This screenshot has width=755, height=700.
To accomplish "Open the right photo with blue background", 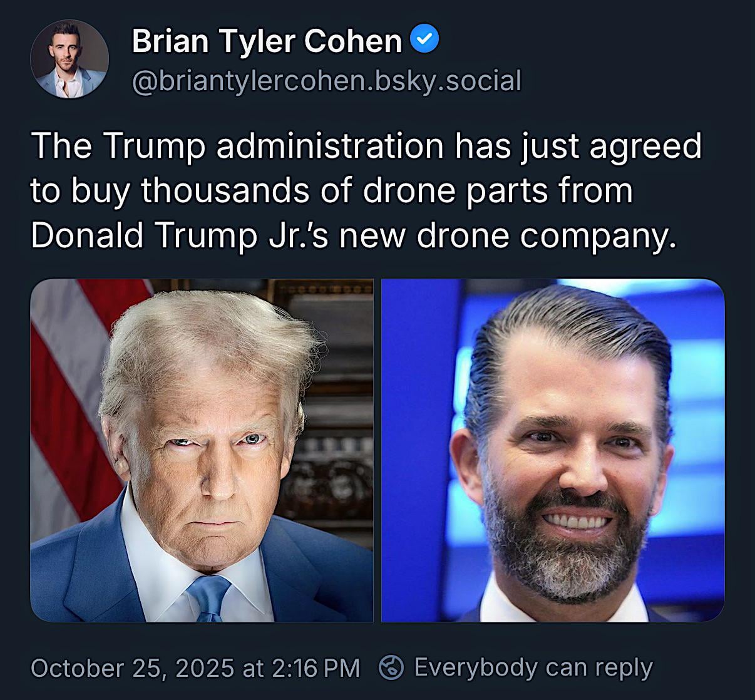I will 553,450.
